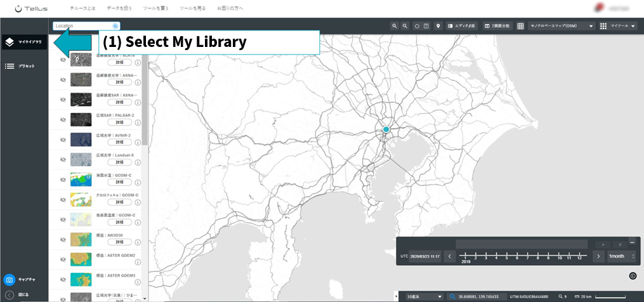The width and height of the screenshot is (644, 302).
Task: Show the AVNIR-2 layer via eye icon
Action: pyautogui.click(x=63, y=140)
